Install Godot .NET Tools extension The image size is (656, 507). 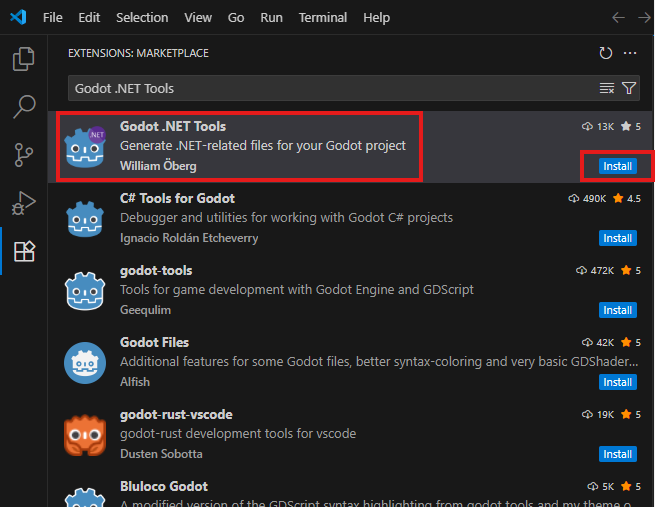click(x=618, y=166)
